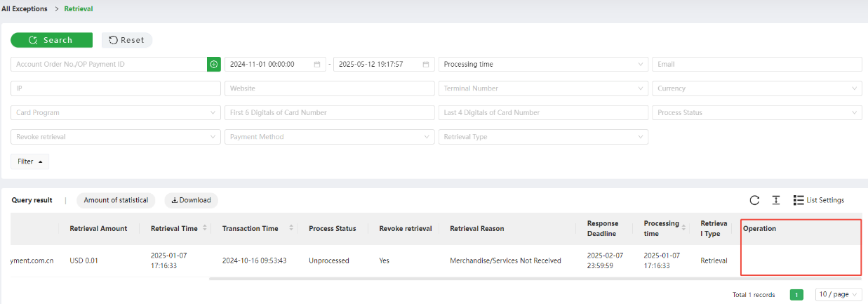
Task: Click the Yes value in Revoke retrieval column
Action: [384, 260]
